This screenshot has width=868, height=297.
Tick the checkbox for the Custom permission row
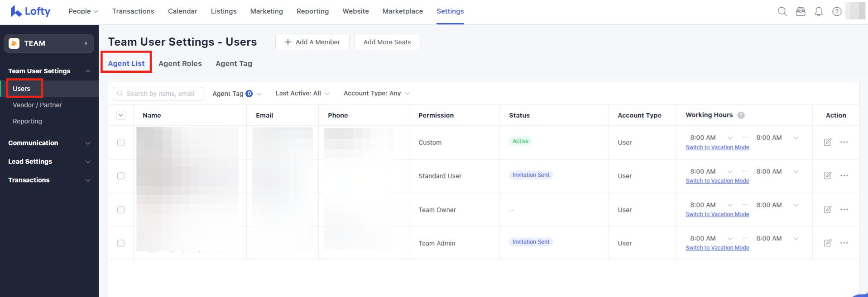pos(121,142)
